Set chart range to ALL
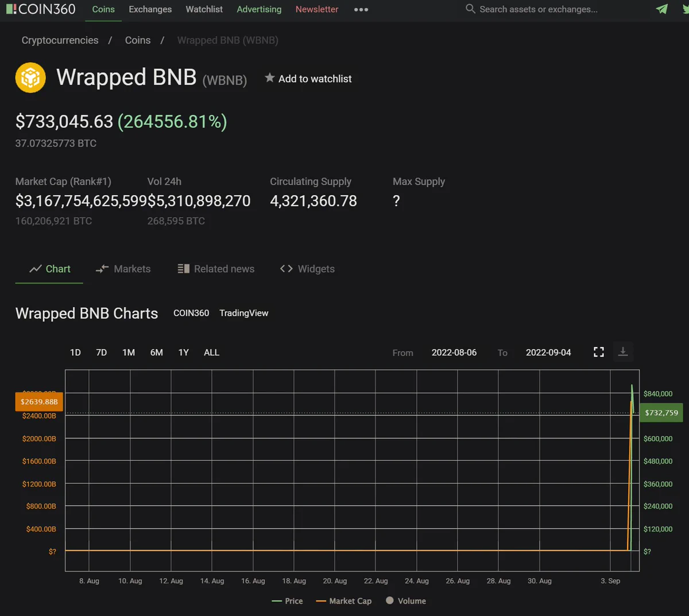Image resolution: width=689 pixels, height=616 pixels. point(212,352)
